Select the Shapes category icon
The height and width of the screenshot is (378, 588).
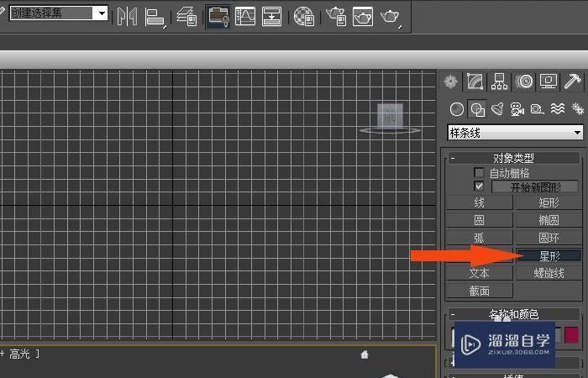pyautogui.click(x=477, y=109)
